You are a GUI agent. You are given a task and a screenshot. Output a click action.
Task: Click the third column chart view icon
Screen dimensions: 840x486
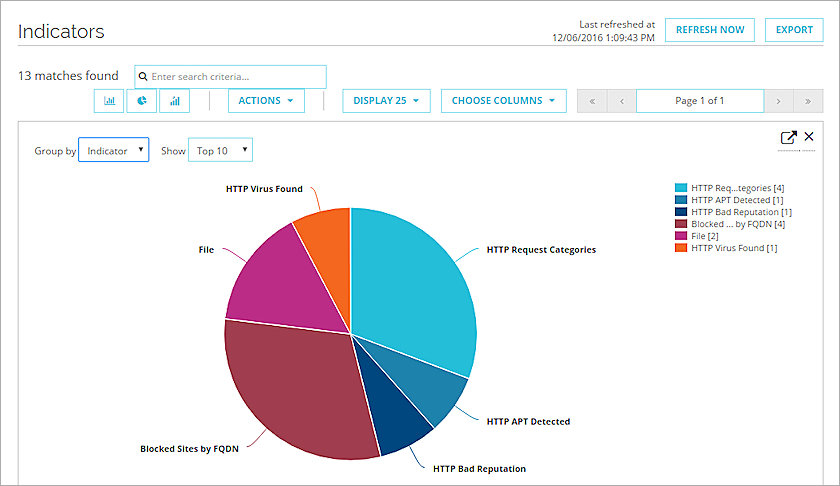point(175,101)
